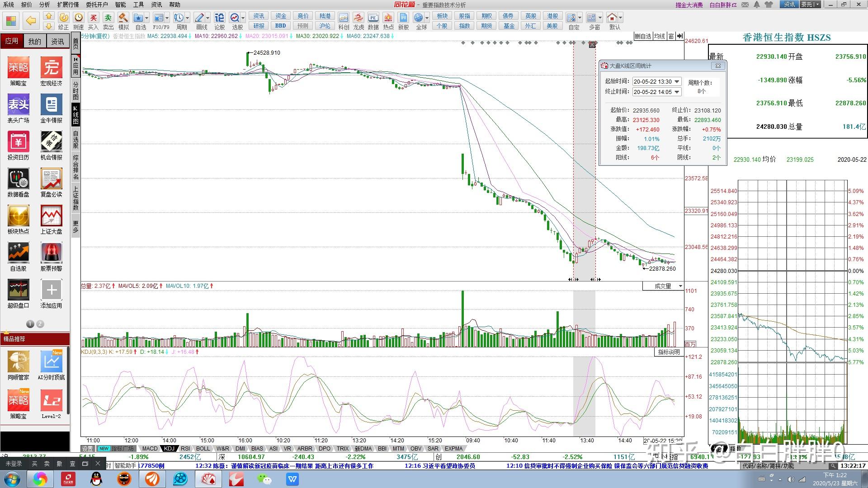868x488 pixels.
Task: Open the 龙虎 dragon-tiger list icon
Action: [x=359, y=21]
